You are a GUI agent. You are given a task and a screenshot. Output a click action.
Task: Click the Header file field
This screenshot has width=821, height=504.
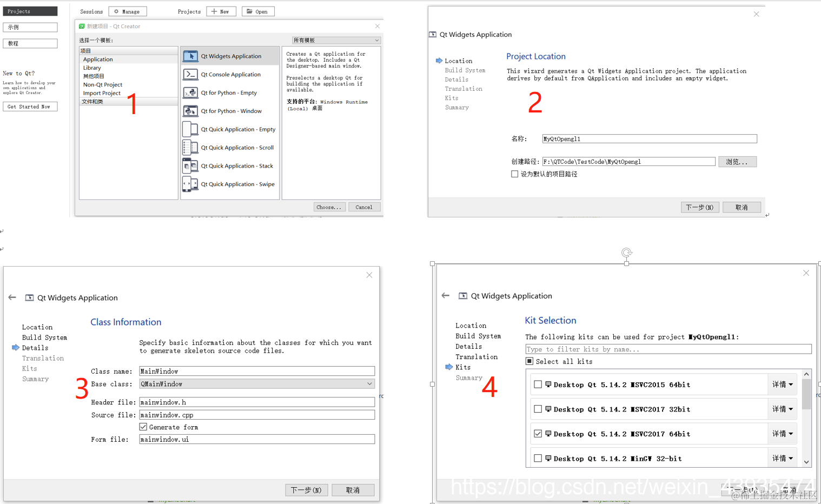(257, 402)
